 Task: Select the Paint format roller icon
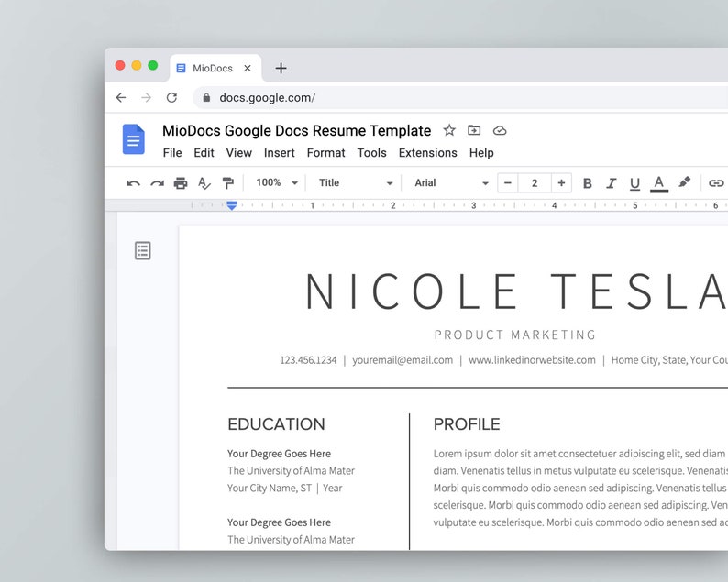(x=228, y=183)
